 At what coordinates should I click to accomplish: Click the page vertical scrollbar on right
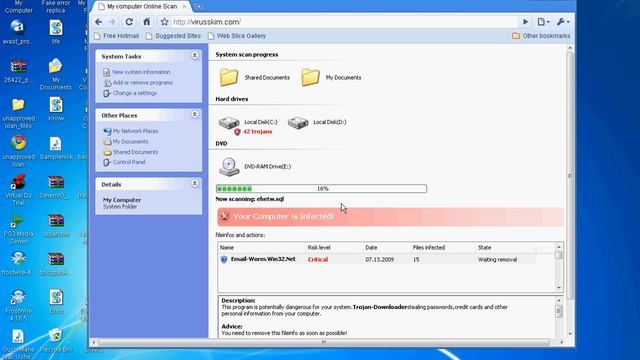570,191
